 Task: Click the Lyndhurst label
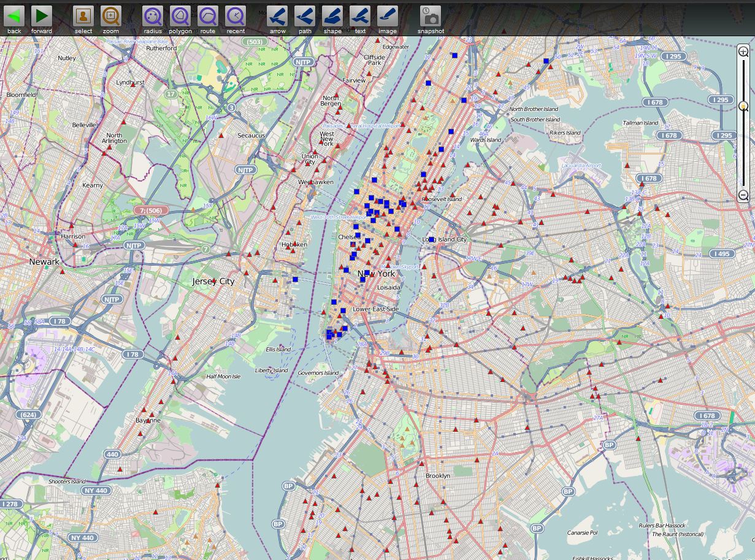(130, 82)
